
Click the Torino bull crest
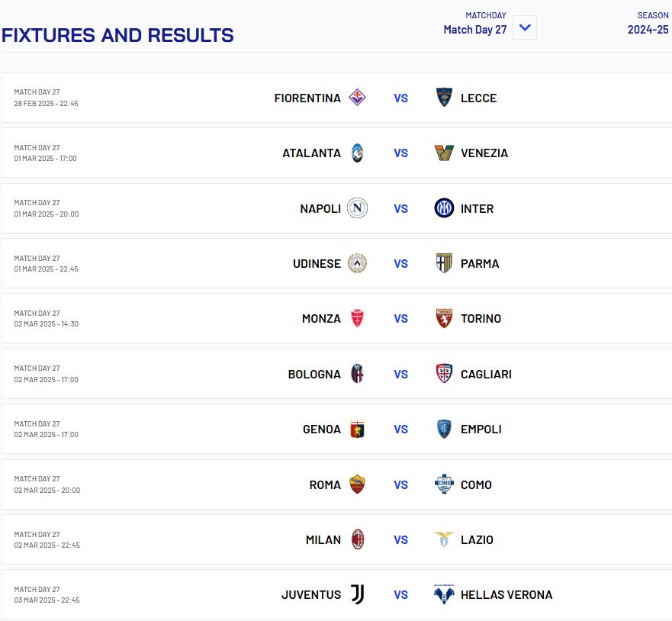[444, 318]
